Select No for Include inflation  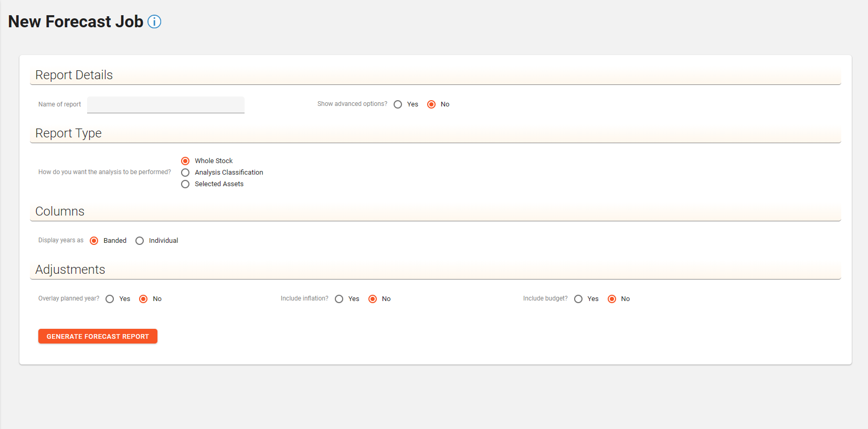point(373,299)
